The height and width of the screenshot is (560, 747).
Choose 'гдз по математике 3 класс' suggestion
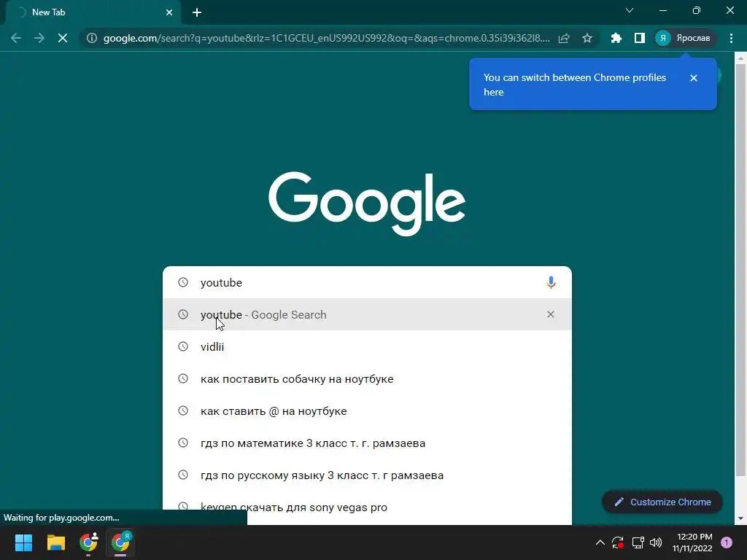[x=367, y=443]
